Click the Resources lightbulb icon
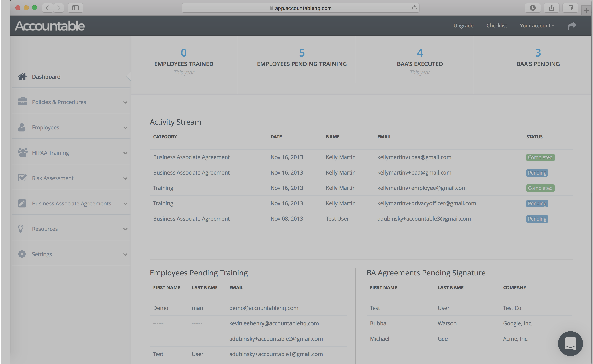Screen dimensions: 593x364 pos(21,229)
